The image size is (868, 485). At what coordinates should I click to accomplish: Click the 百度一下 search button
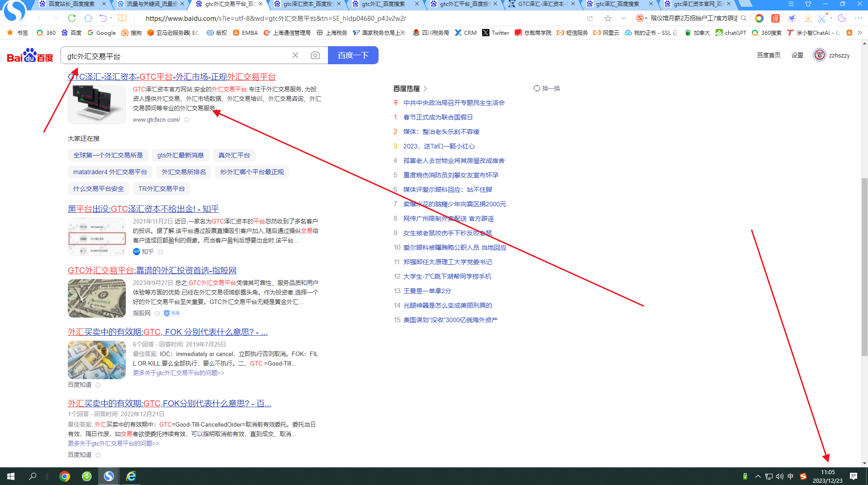(x=353, y=55)
